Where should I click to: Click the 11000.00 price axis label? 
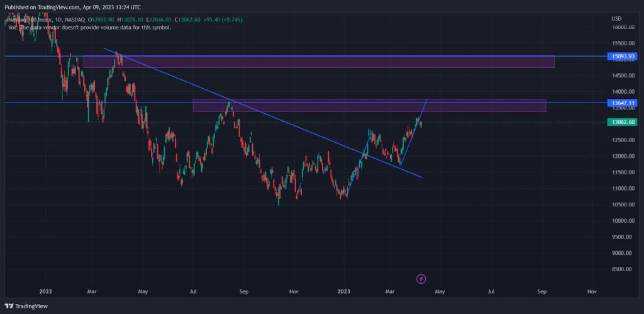tap(623, 189)
